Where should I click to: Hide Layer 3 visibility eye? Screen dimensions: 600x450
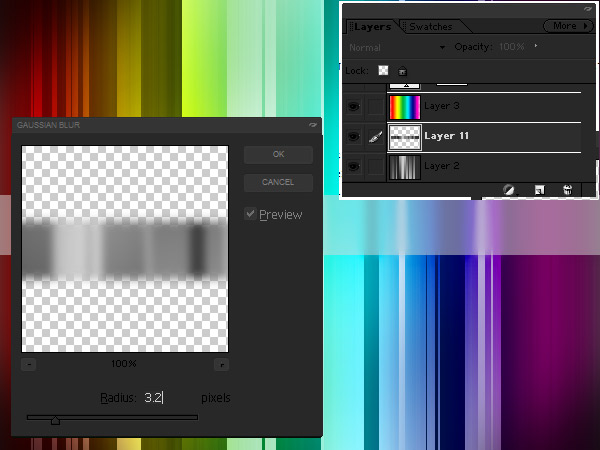pyautogui.click(x=354, y=106)
